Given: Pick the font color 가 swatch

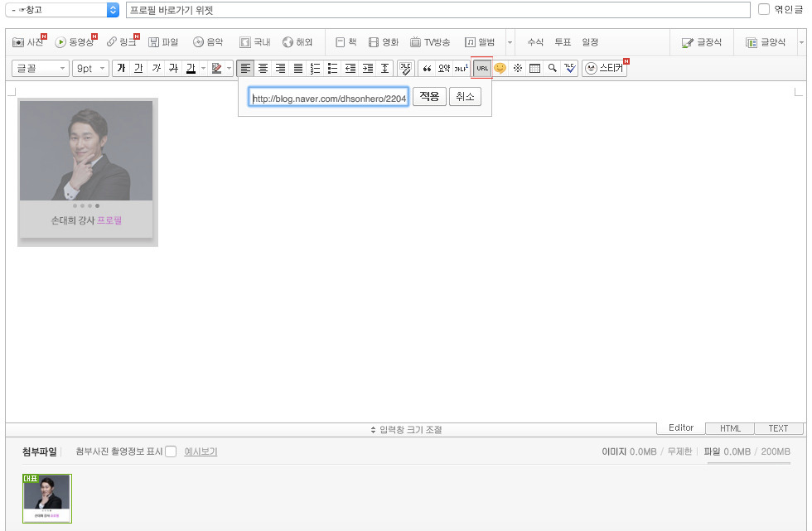Looking at the screenshot, I should (191, 68).
